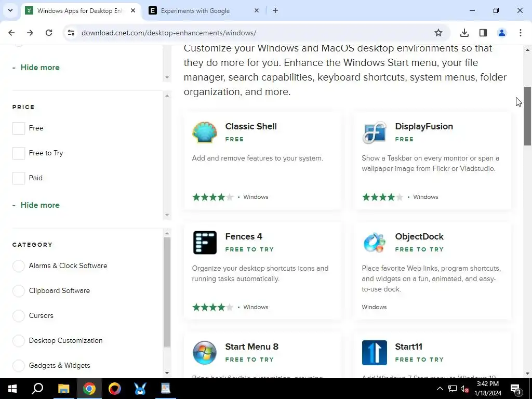The height and width of the screenshot is (399, 532).
Task: Select Desktop Customization category
Action: click(x=19, y=340)
